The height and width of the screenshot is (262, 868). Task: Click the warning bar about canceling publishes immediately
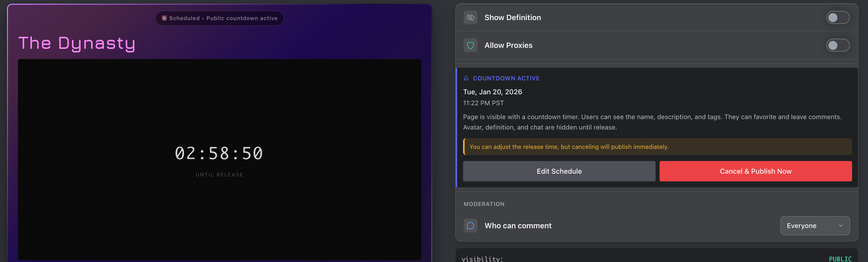(657, 147)
